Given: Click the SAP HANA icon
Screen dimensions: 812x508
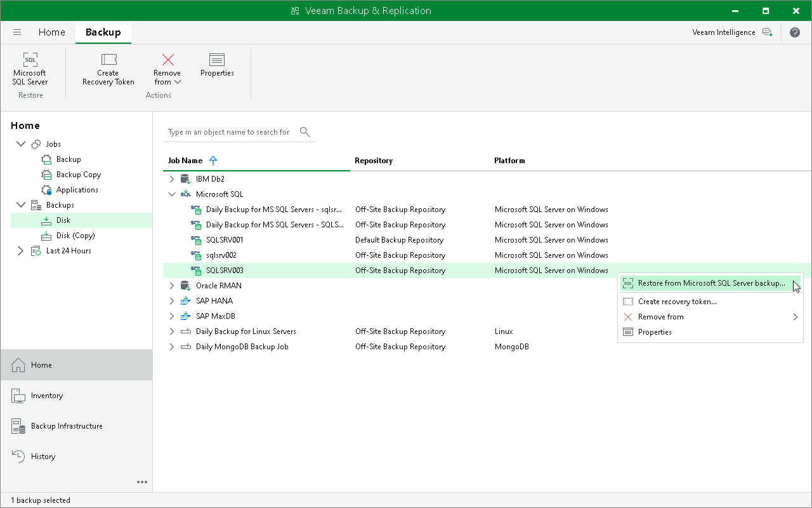Looking at the screenshot, I should tap(185, 301).
